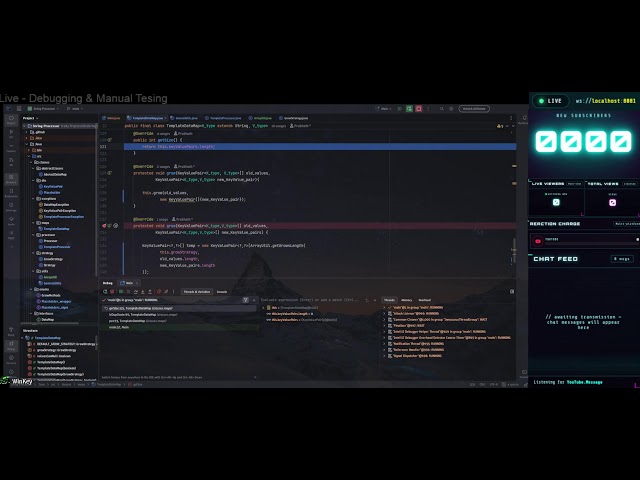The height and width of the screenshot is (480, 640).
Task: Switch to the GrowStrategy.java editor tab
Action: tap(294, 118)
